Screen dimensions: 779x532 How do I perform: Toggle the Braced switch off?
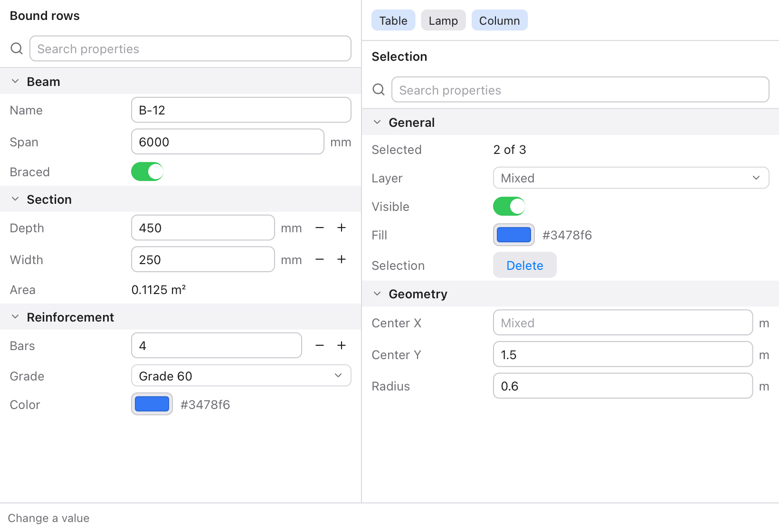147,171
